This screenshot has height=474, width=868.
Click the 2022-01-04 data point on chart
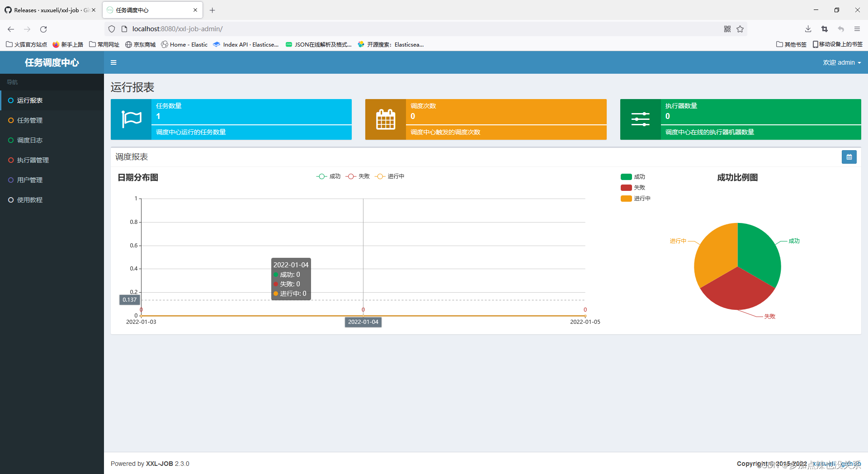click(x=363, y=316)
